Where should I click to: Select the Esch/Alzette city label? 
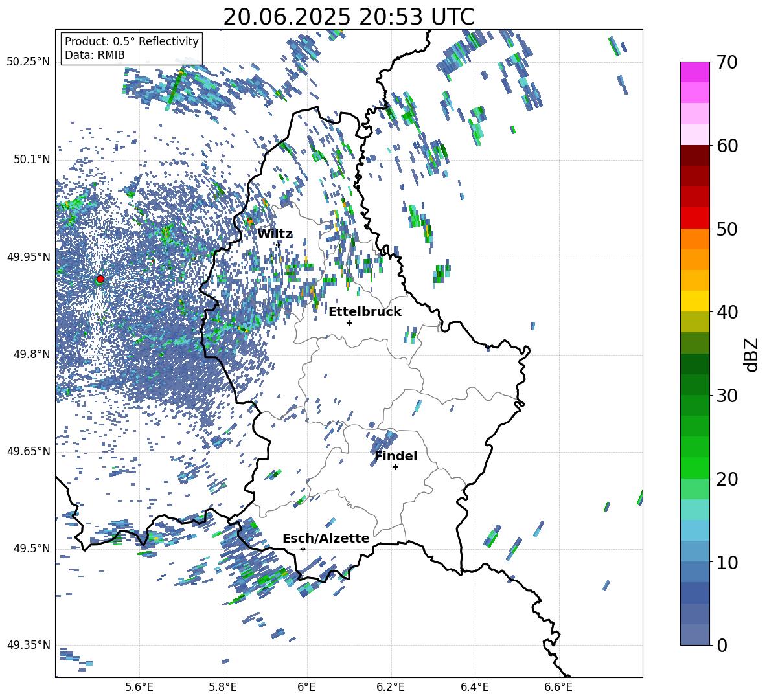coord(326,539)
